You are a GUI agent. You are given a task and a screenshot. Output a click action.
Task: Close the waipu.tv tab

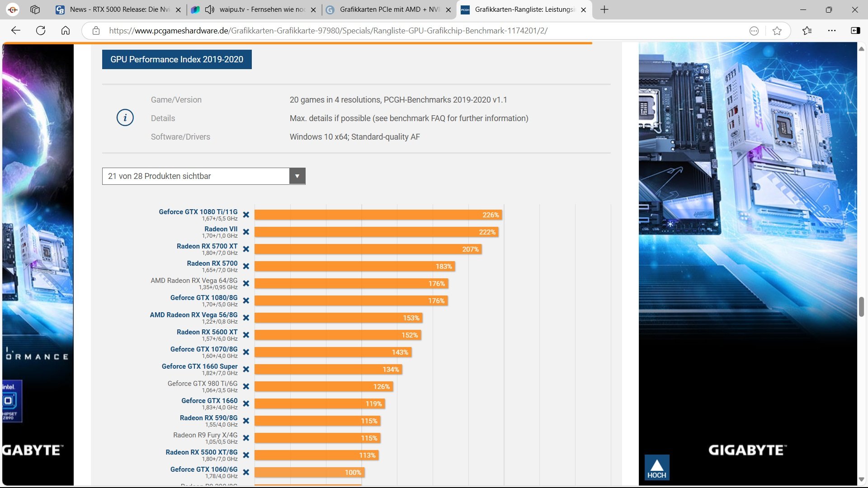click(x=313, y=10)
